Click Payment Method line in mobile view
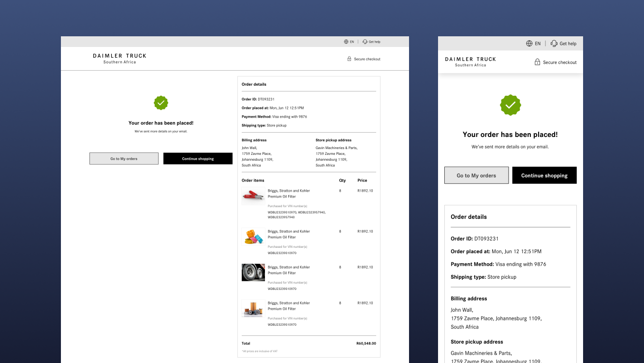The height and width of the screenshot is (363, 644). pyautogui.click(x=498, y=264)
